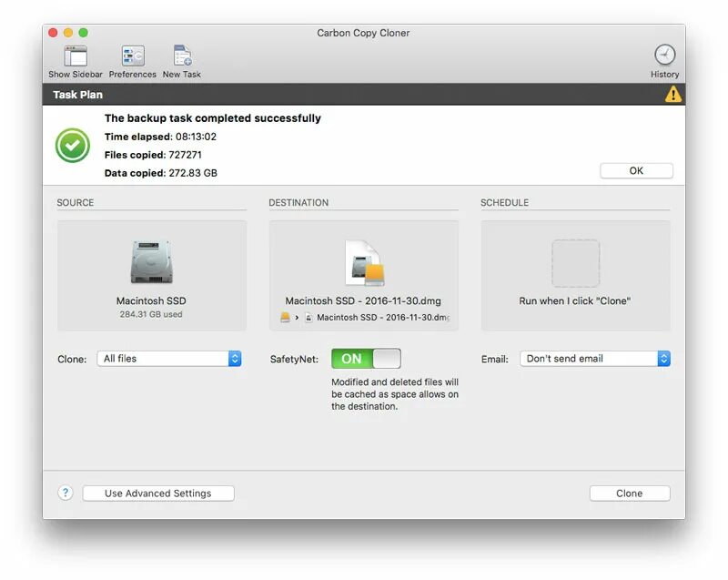
Task: Click Use Advanced Settings button
Action: click(157, 494)
